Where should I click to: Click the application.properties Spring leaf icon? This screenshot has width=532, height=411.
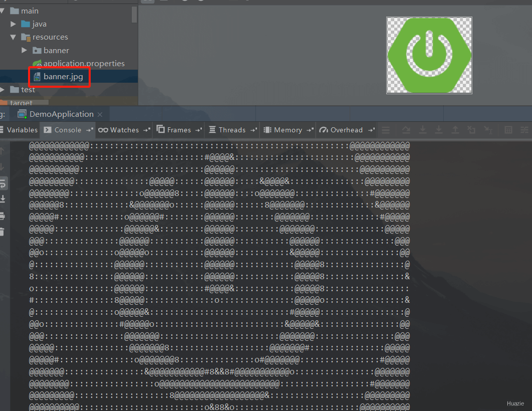coord(38,64)
